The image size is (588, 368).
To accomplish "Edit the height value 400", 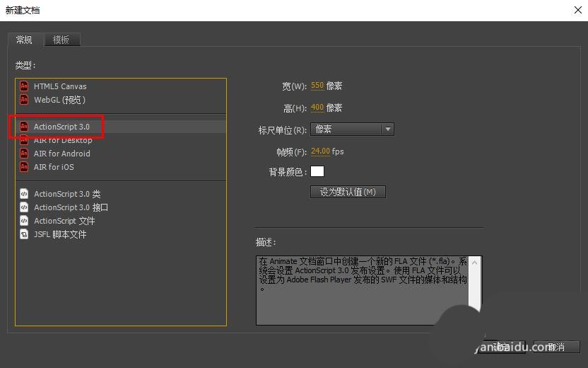I will 317,108.
